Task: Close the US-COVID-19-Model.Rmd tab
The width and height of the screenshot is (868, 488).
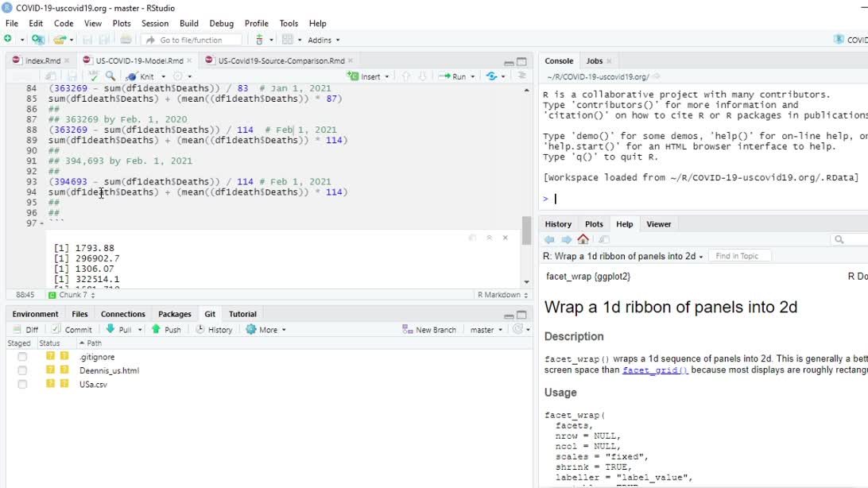Action: click(189, 61)
